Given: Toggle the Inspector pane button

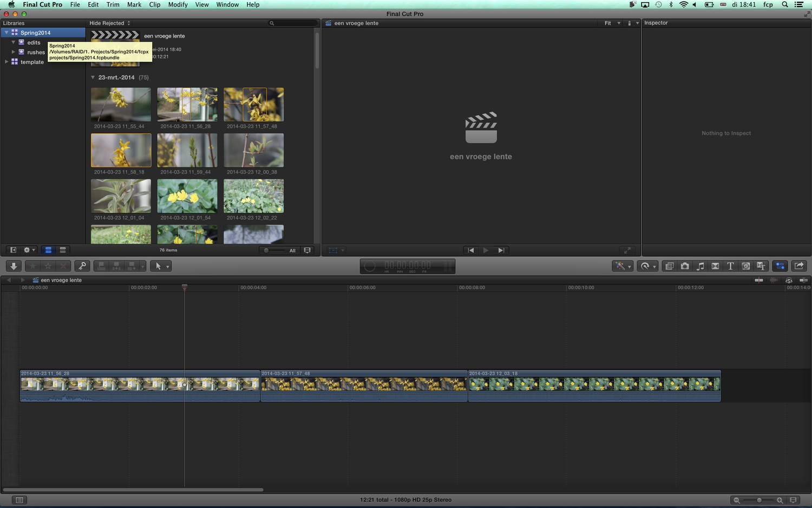Looking at the screenshot, I should click(x=780, y=266).
